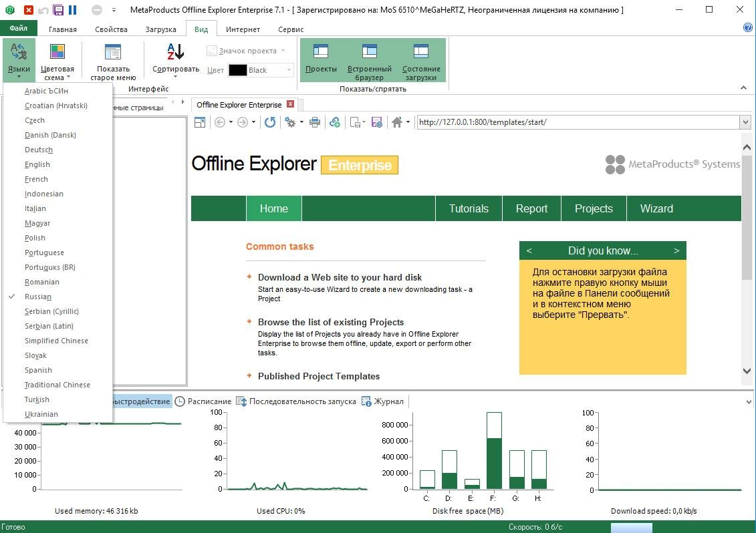Open the Журнал log tab
The width and height of the screenshot is (756, 533).
(383, 401)
